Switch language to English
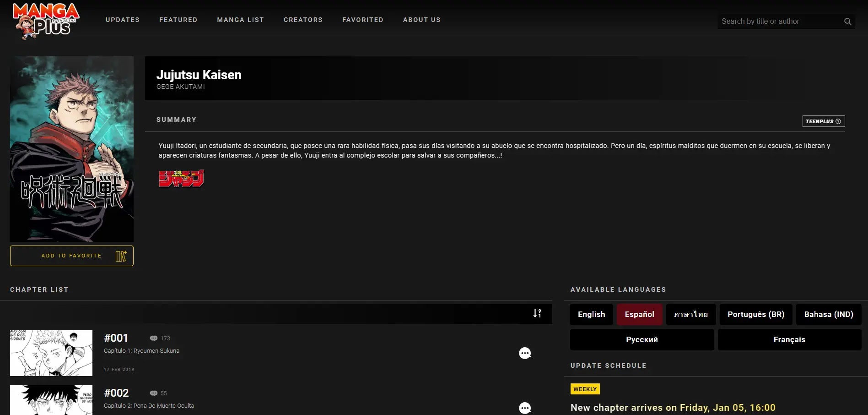868x415 pixels. (x=592, y=314)
